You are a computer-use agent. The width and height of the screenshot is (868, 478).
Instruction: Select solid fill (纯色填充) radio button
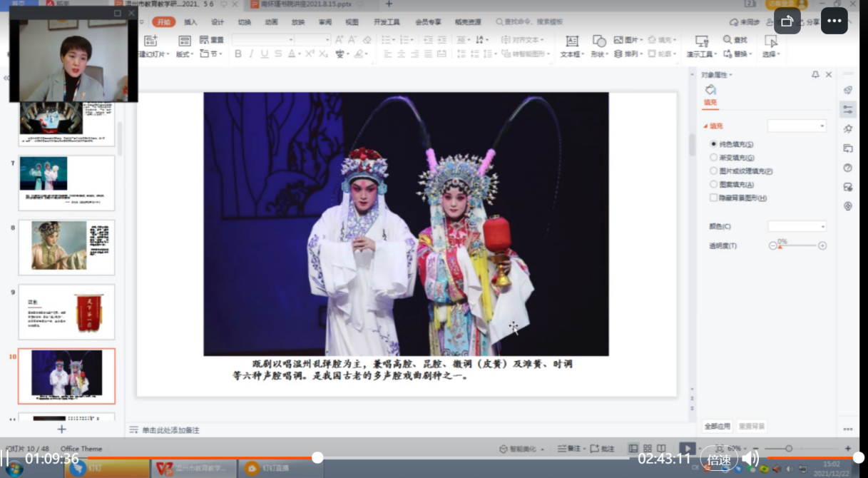point(714,144)
